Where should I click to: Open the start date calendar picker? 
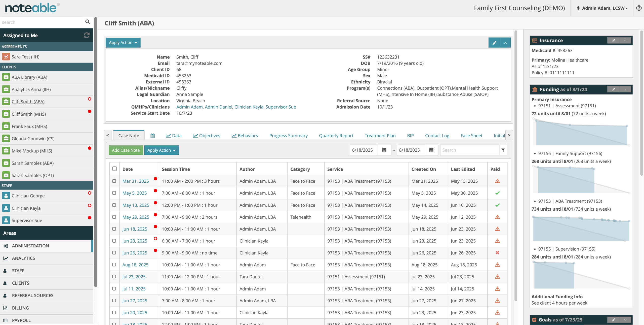(x=384, y=150)
